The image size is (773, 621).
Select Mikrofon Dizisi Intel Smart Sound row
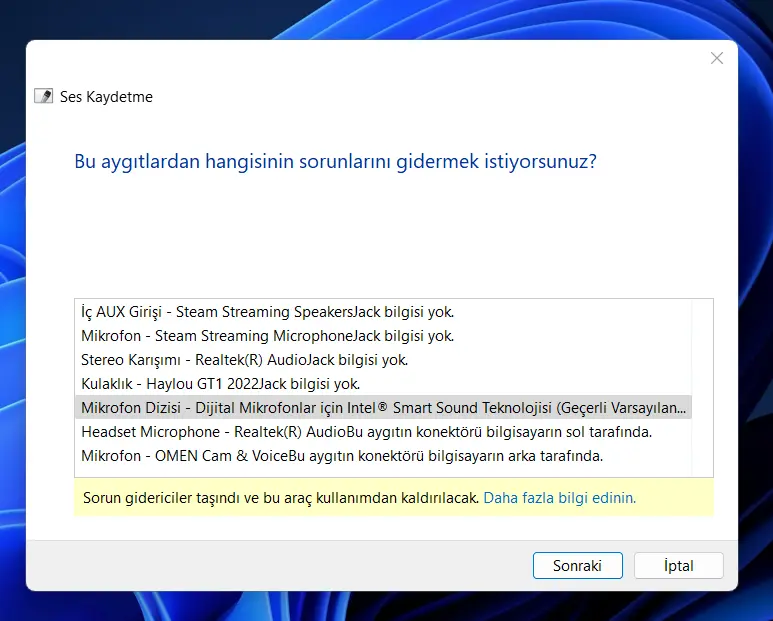pos(384,408)
